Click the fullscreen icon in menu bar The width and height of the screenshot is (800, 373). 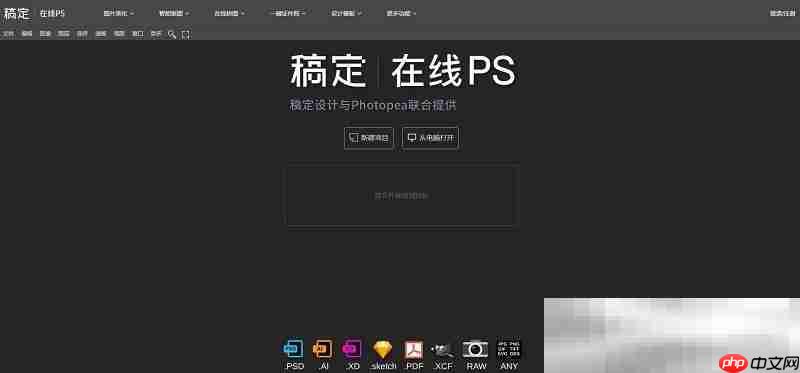[x=186, y=34]
